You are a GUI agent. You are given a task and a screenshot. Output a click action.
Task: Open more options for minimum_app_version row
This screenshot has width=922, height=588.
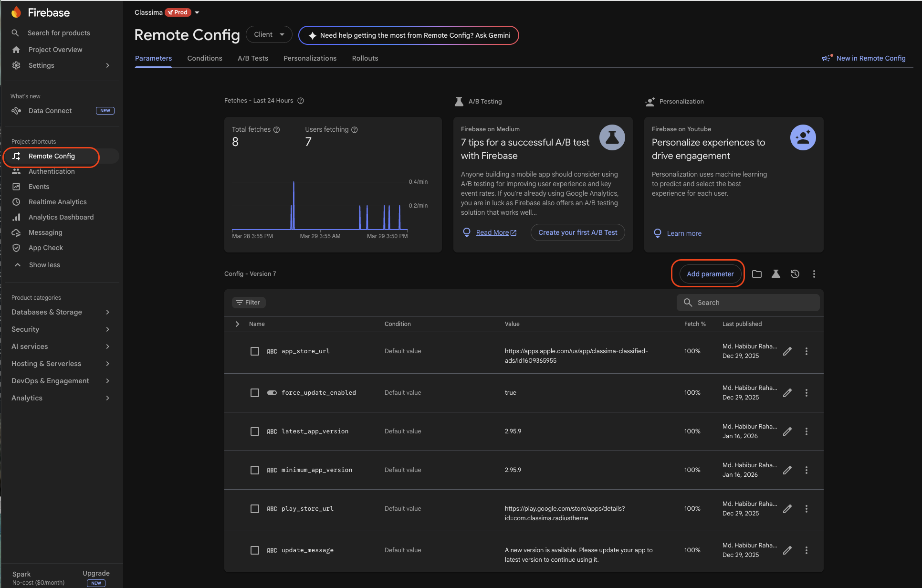[807, 470]
